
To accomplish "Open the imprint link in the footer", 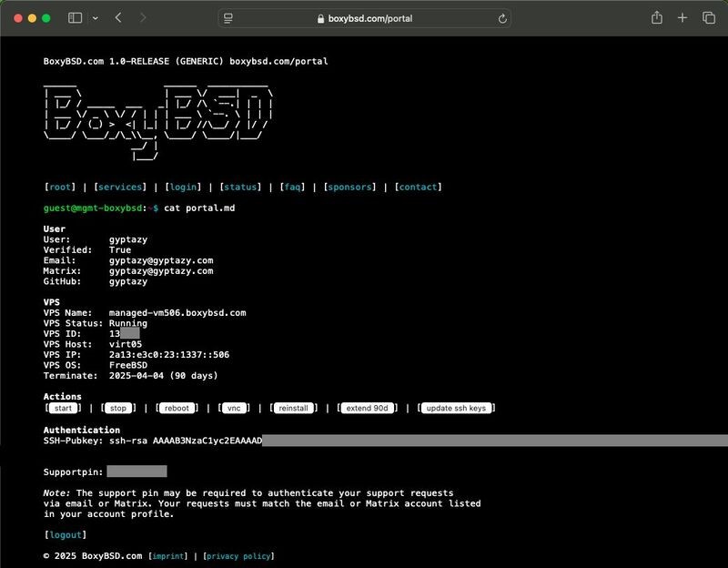I will pos(167,556).
